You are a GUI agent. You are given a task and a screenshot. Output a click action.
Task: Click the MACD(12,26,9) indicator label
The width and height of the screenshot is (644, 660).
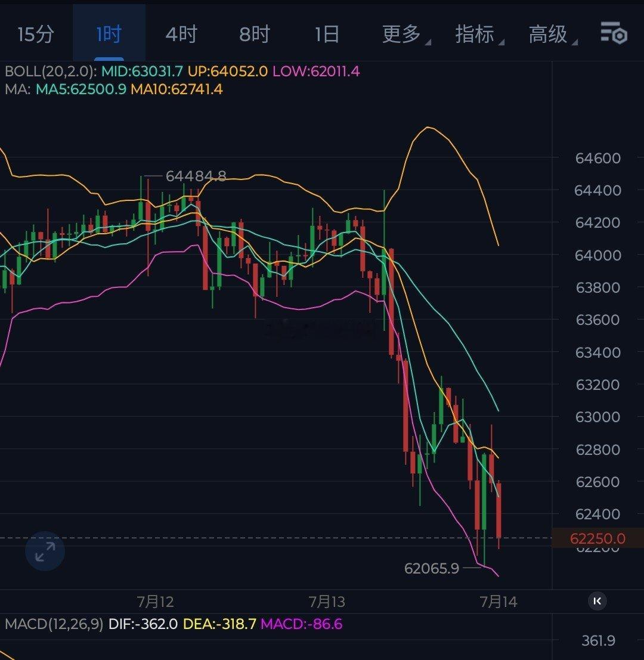(x=54, y=624)
